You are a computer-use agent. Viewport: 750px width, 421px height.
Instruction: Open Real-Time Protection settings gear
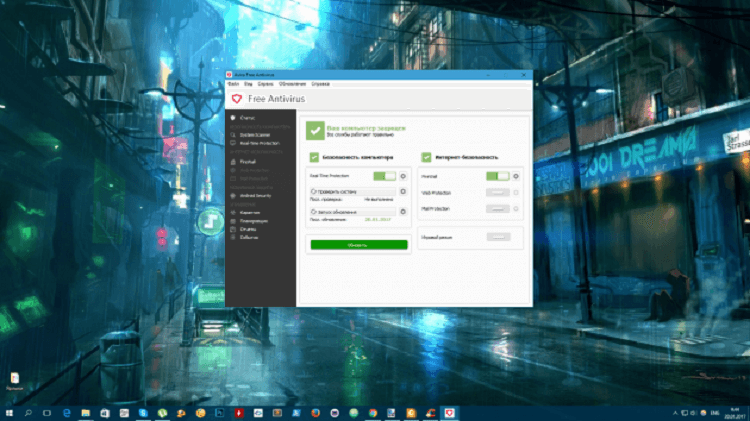tap(403, 176)
